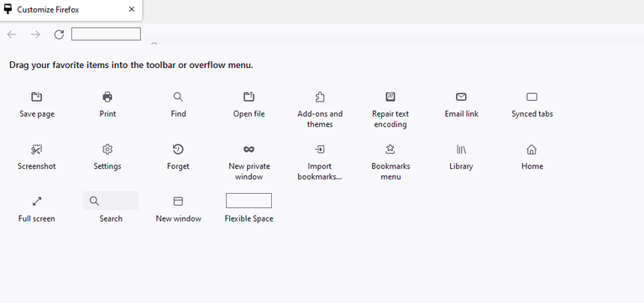Select the Email link envelope icon
Viewport: 644px width, 303px height.
click(461, 97)
